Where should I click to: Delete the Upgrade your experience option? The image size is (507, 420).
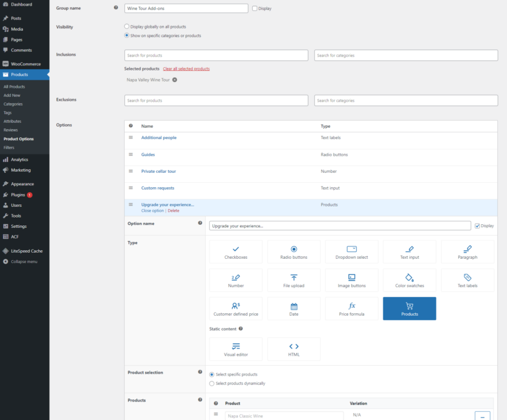tap(173, 210)
